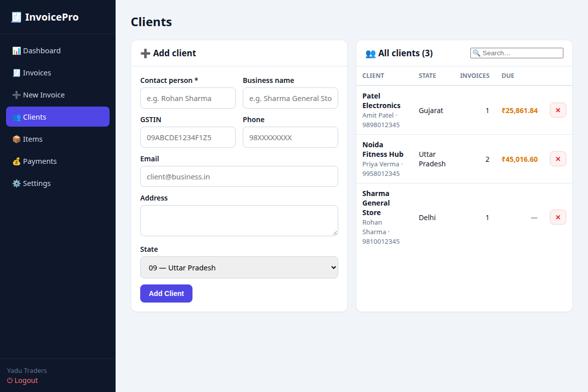Click the Items package box icon
The height and width of the screenshot is (392, 588).
(x=17, y=139)
